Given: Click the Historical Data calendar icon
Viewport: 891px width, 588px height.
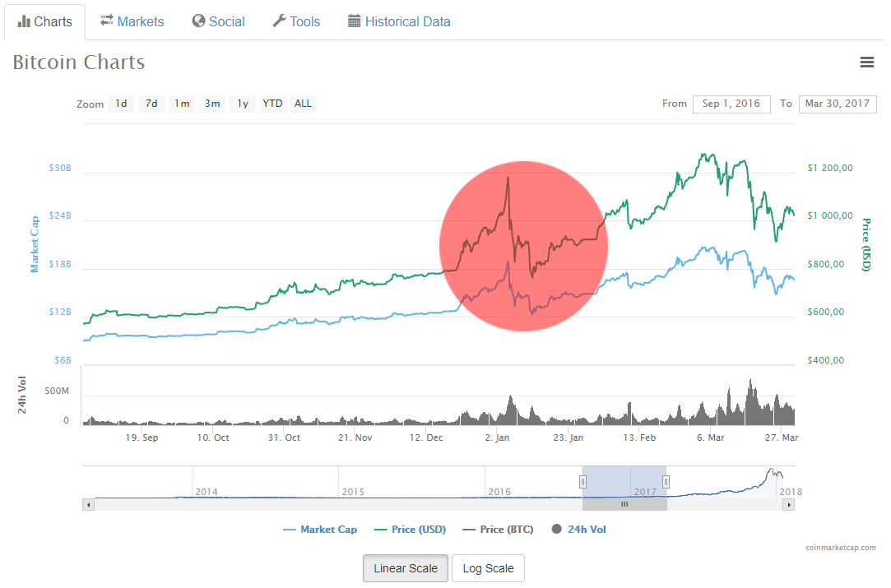Looking at the screenshot, I should (355, 21).
